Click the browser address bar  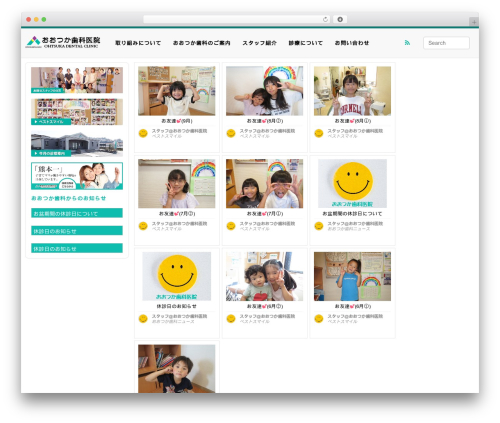[237, 19]
